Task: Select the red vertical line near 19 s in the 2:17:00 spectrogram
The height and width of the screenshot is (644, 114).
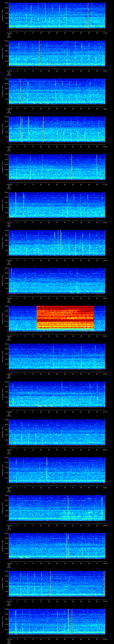Action: coord(39,53)
